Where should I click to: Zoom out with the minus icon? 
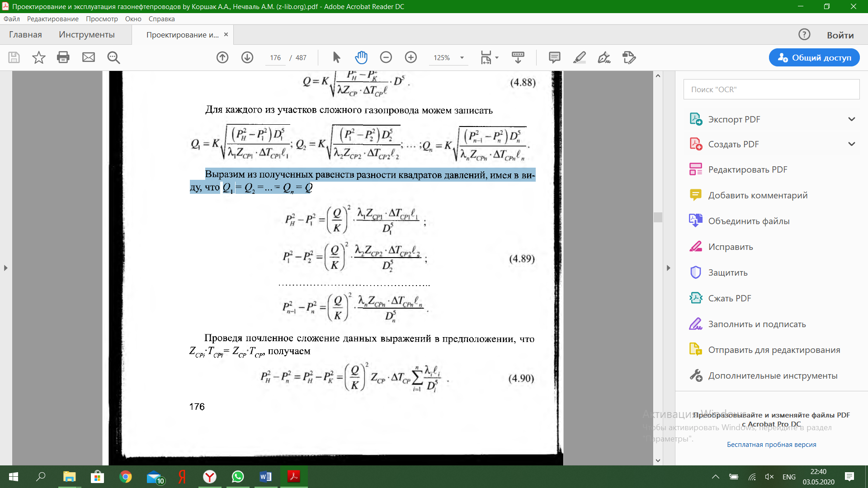(x=386, y=57)
